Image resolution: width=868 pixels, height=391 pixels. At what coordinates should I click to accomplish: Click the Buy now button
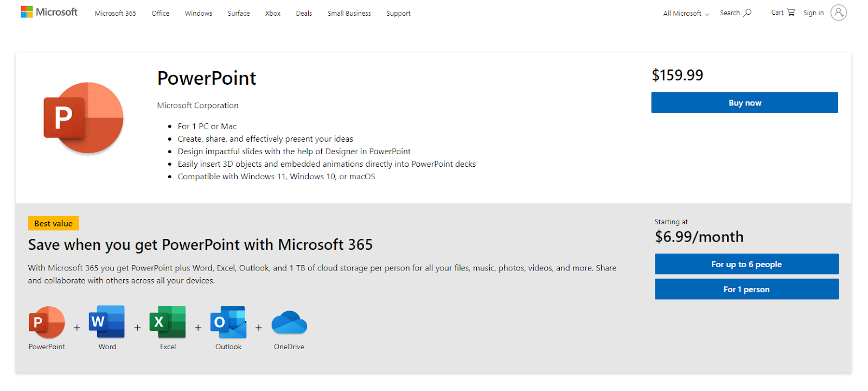click(x=745, y=103)
